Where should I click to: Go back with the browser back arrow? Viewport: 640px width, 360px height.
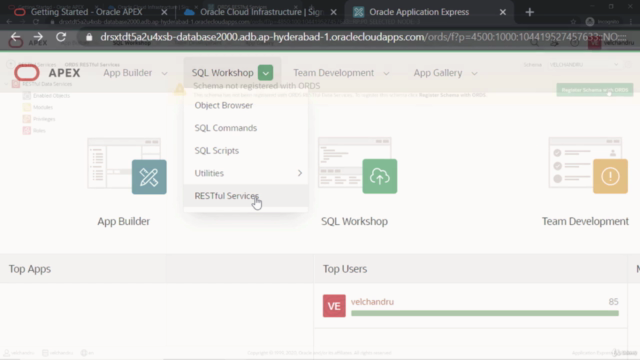pos(16,37)
